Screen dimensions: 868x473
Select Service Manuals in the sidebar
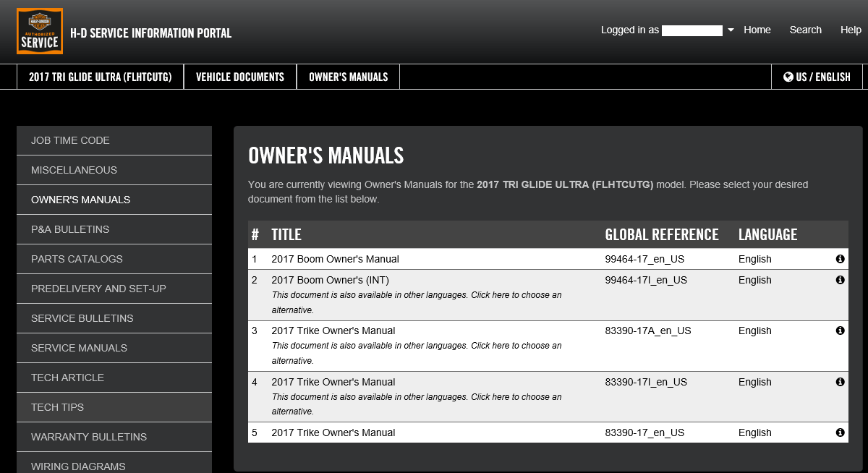coord(79,348)
